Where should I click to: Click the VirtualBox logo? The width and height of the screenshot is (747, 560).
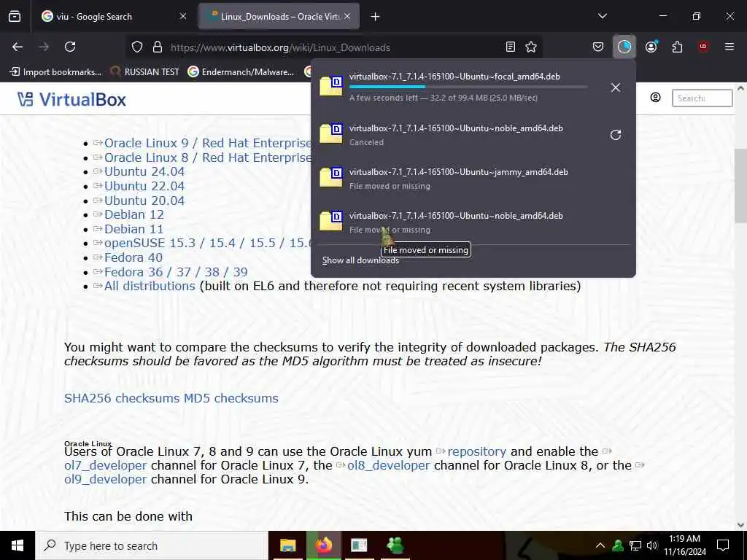click(72, 99)
